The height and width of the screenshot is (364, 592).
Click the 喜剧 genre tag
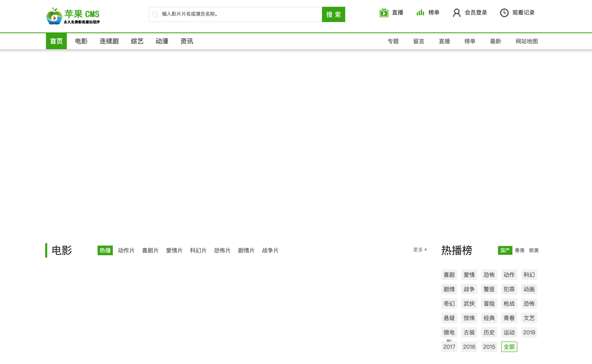[x=449, y=275]
